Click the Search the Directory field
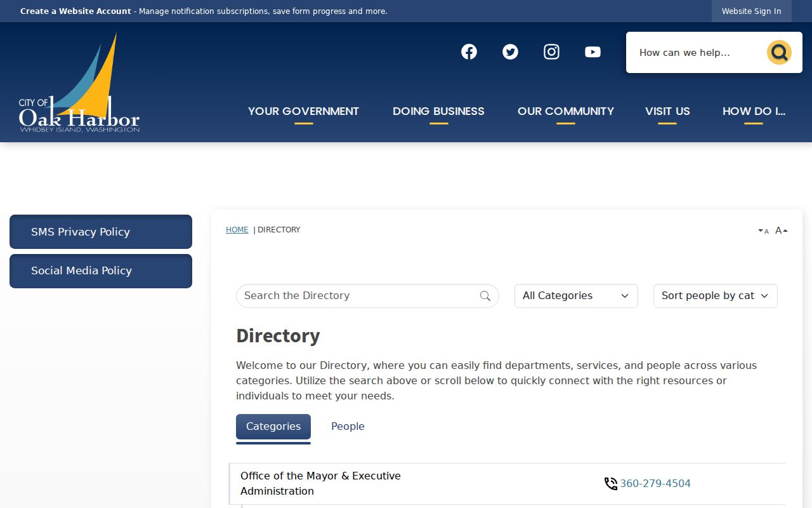The height and width of the screenshot is (508, 812). point(367,296)
